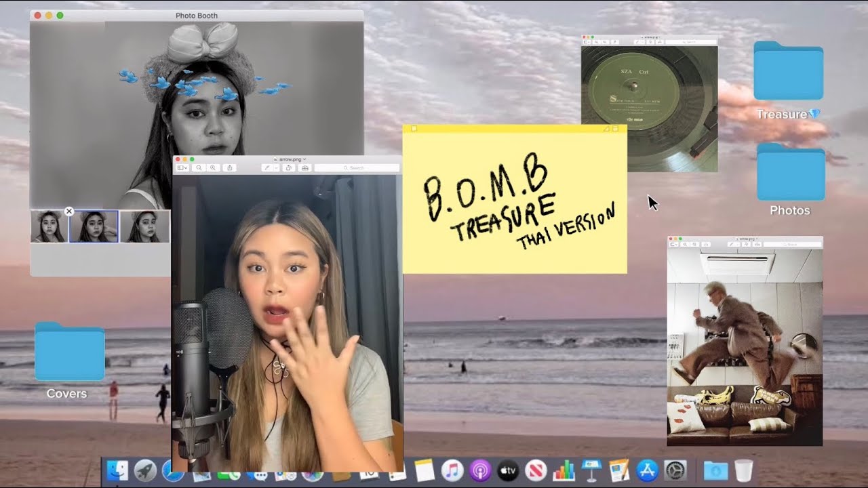
Task: Select the highlighted middle Photo Booth thumbnail
Action: pos(94,226)
